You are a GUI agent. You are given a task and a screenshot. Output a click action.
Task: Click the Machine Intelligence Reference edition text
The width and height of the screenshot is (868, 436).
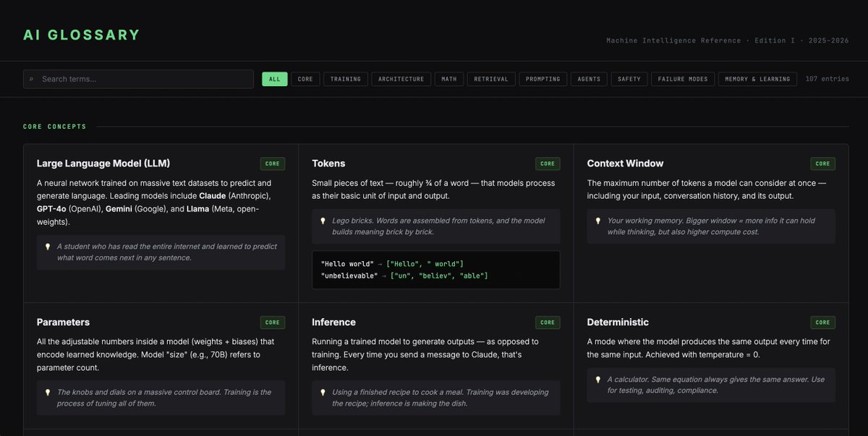pyautogui.click(x=728, y=40)
